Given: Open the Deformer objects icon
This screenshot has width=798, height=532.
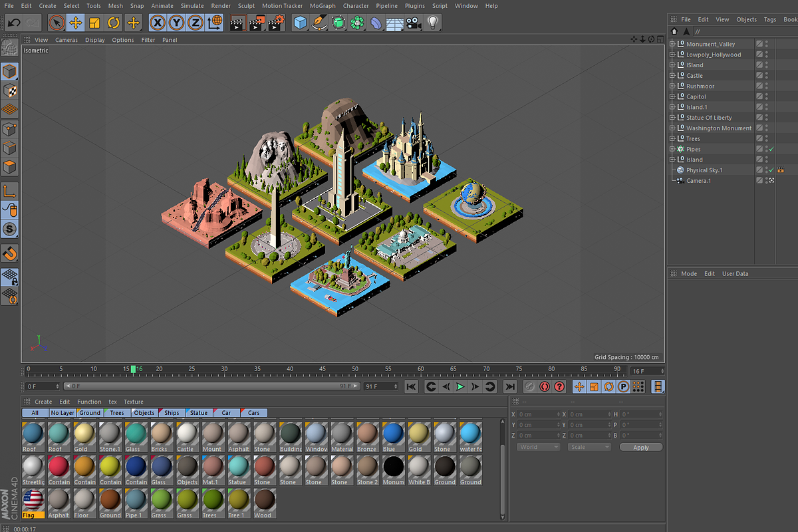Looking at the screenshot, I should tap(376, 23).
